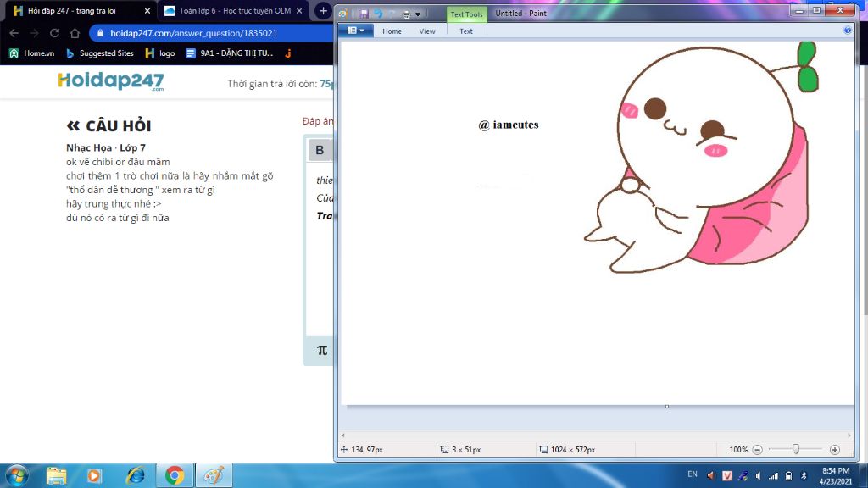
Task: Switch to 'Toán lớp 6' browser tab
Action: tap(234, 11)
